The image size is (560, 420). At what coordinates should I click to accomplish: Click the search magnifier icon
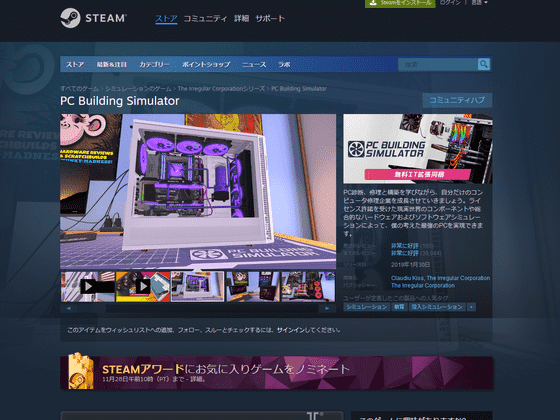pos(484,64)
